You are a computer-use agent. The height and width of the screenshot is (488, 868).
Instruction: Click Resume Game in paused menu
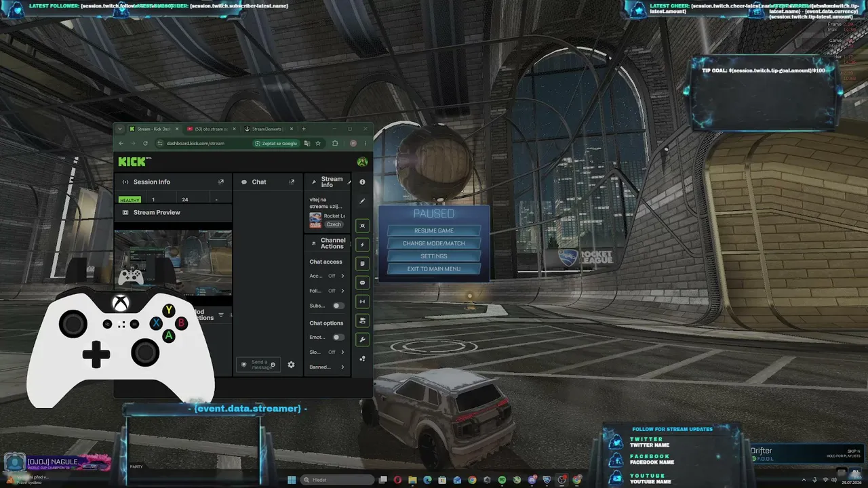(434, 230)
